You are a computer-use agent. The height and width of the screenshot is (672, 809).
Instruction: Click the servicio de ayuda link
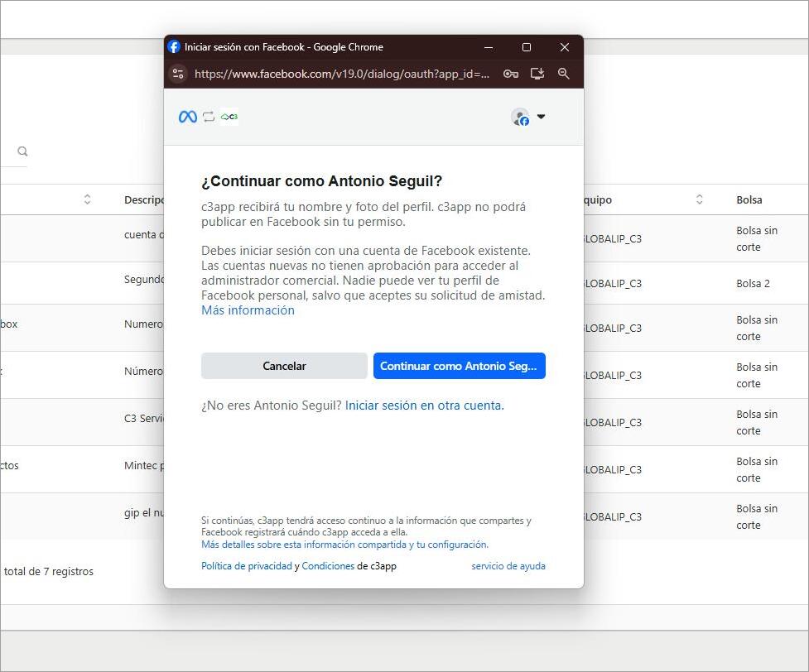508,566
